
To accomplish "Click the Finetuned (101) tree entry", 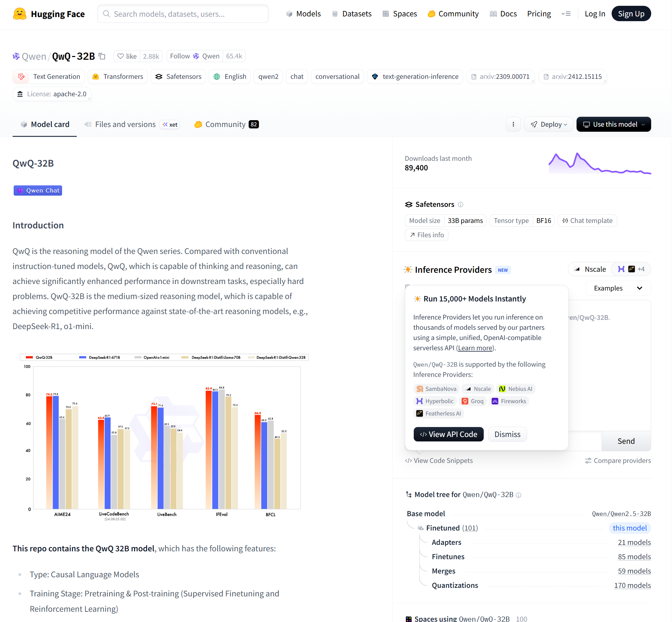I will pos(452,528).
